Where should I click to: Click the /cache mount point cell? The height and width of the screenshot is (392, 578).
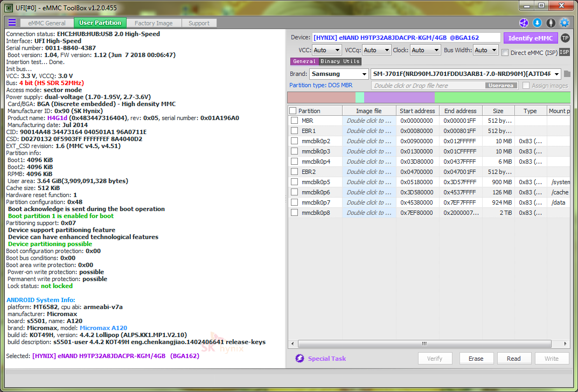pyautogui.click(x=560, y=192)
